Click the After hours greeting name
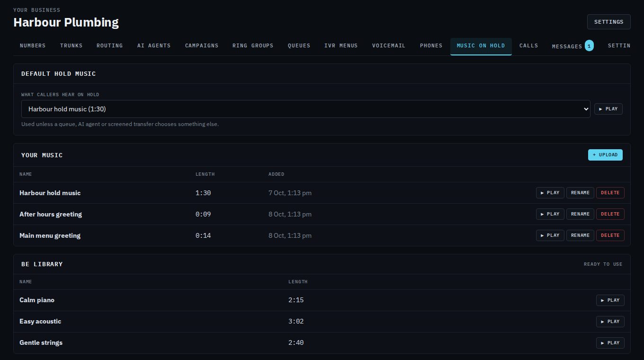 click(x=51, y=214)
